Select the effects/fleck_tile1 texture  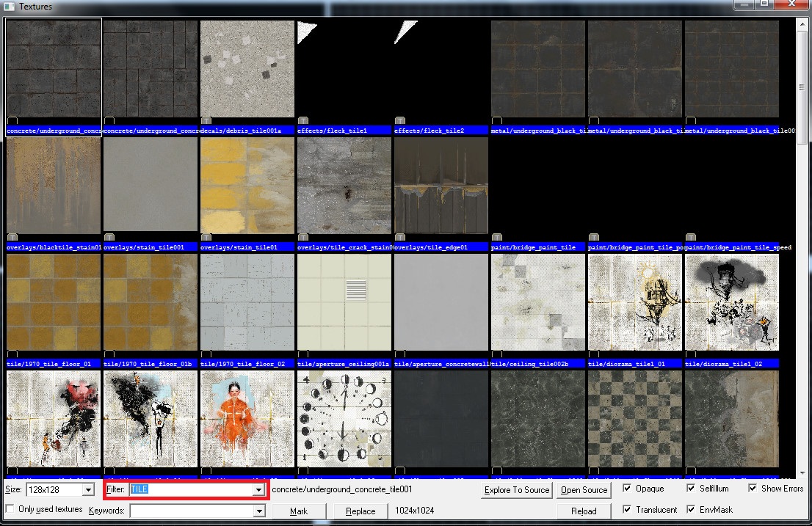[x=344, y=68]
